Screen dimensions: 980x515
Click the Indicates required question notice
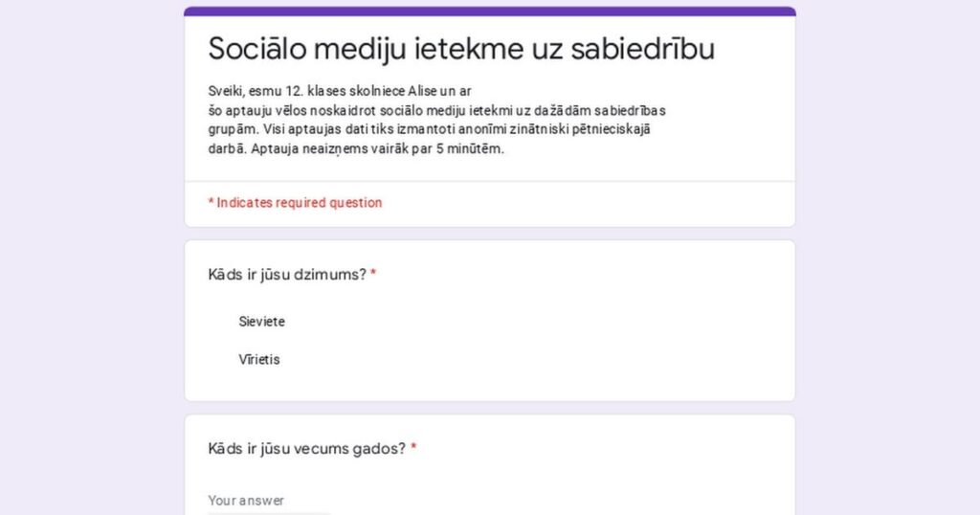(295, 203)
